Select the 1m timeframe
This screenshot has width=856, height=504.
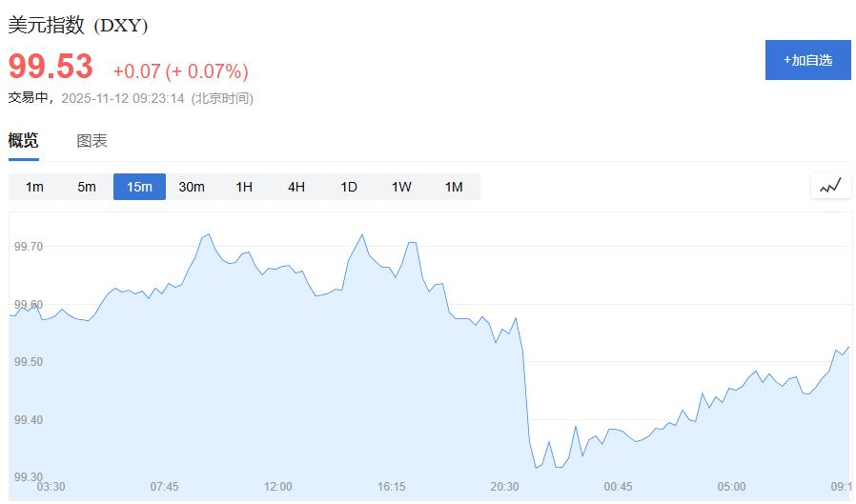[x=34, y=187]
